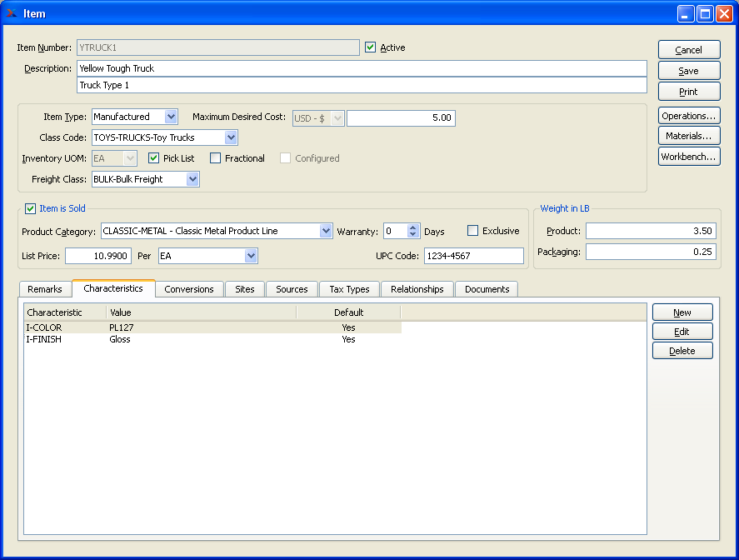Open the Tax Types tab
739x560 pixels.
(349, 289)
